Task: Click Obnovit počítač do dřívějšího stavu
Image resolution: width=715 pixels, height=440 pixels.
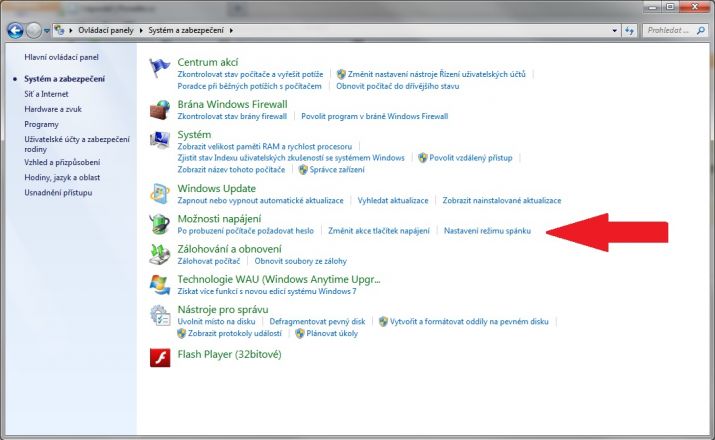Action: pyautogui.click(x=398, y=86)
